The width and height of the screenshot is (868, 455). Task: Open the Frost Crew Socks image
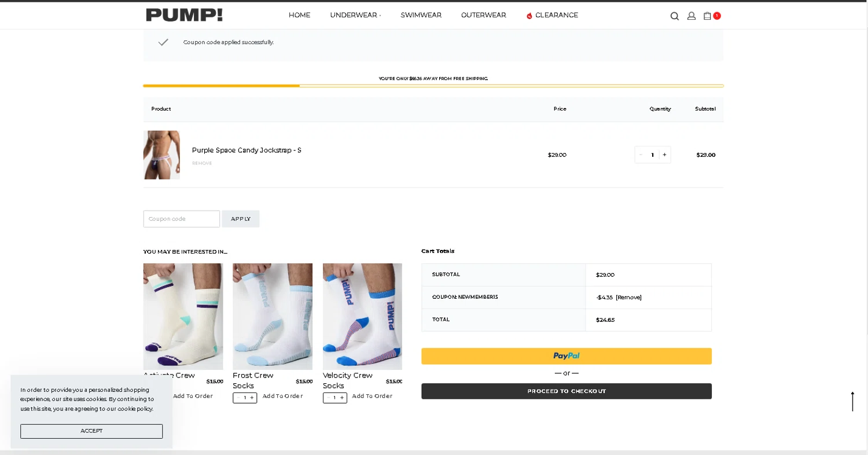point(273,317)
